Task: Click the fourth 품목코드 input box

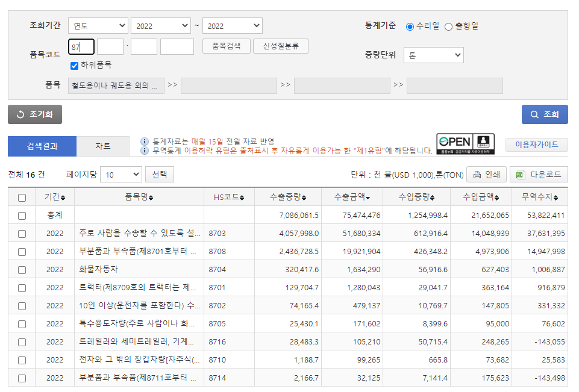Action: coord(177,47)
